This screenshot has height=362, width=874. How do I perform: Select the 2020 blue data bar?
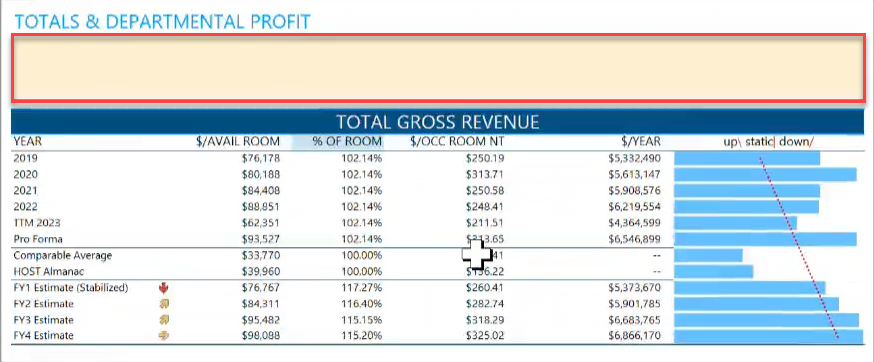click(765, 175)
